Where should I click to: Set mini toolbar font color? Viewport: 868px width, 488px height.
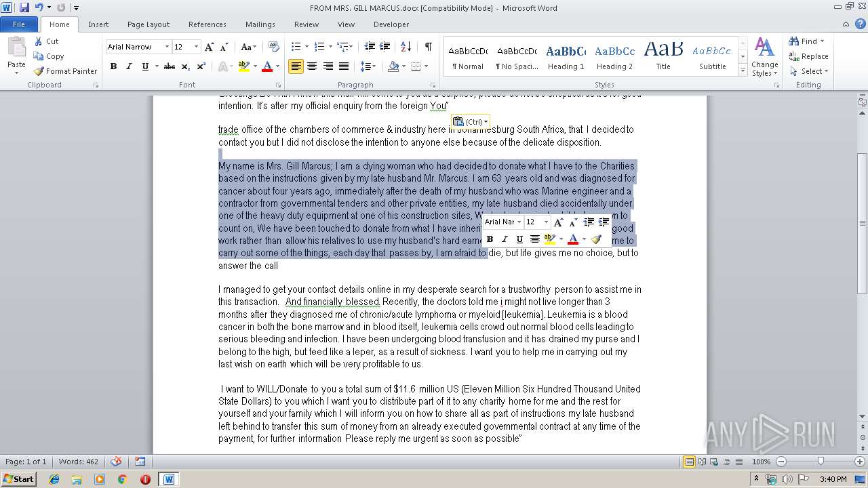[x=573, y=239]
